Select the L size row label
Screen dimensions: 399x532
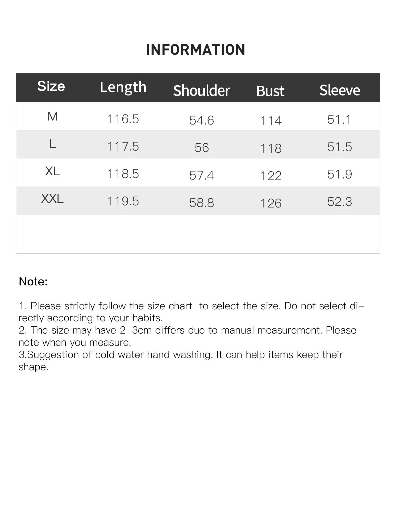(x=52, y=144)
